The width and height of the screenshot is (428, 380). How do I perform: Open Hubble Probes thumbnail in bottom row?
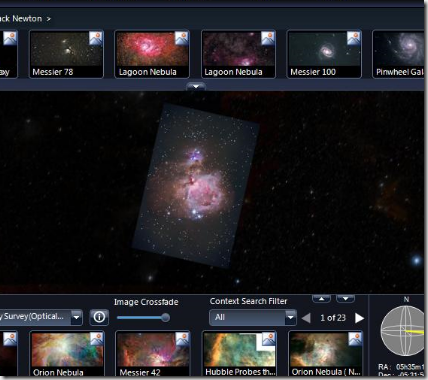click(x=239, y=354)
